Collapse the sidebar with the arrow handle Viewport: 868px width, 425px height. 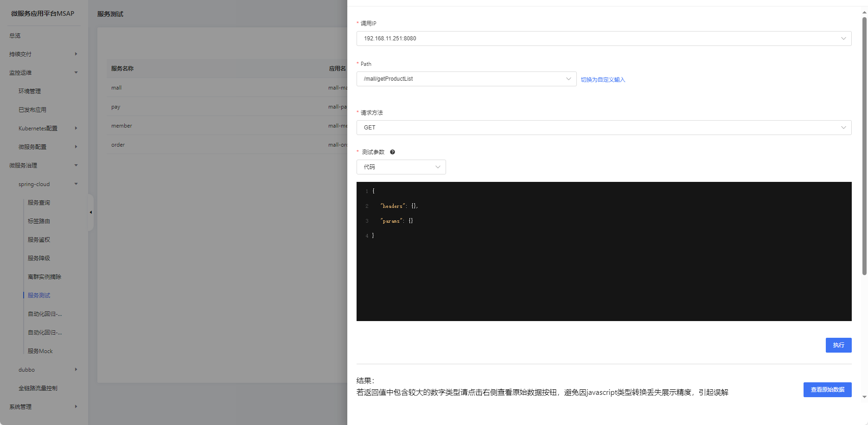pos(91,212)
